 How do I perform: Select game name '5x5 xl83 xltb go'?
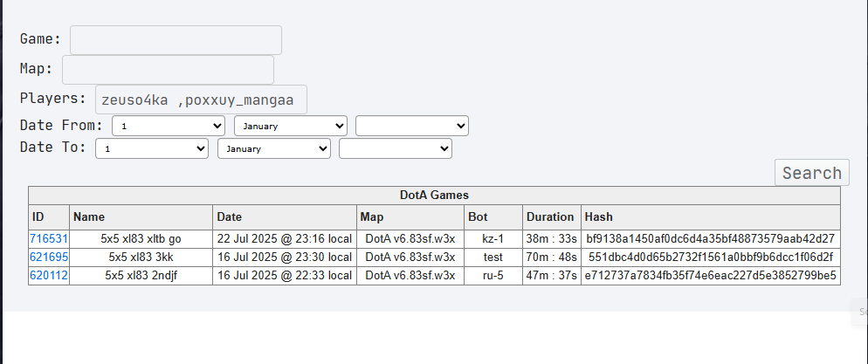[x=141, y=239]
